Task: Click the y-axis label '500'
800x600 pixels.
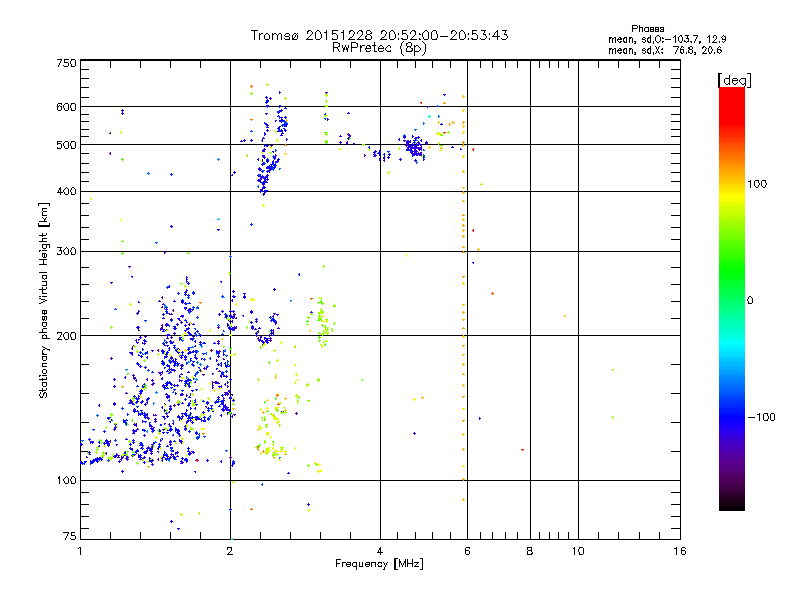Action: [x=67, y=145]
